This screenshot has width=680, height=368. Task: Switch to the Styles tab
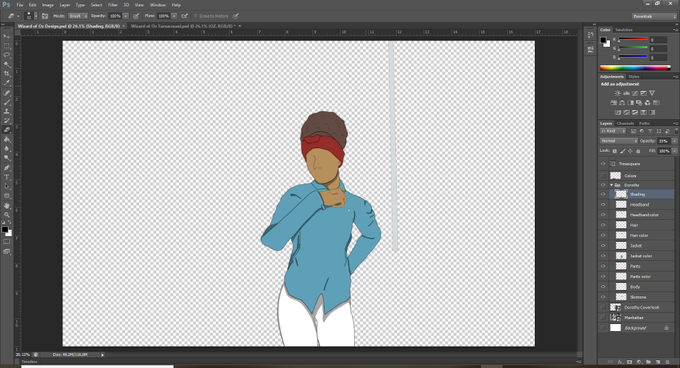click(634, 76)
